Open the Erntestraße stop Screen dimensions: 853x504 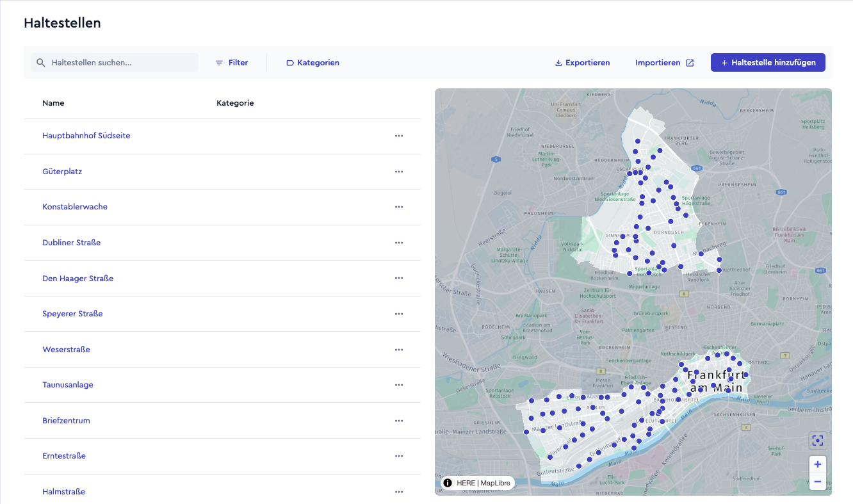[x=64, y=456]
